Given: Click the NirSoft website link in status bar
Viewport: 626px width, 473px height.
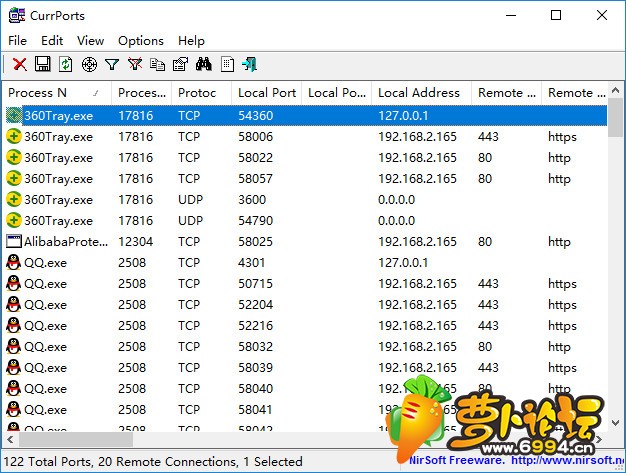Looking at the screenshot, I should (x=568, y=461).
